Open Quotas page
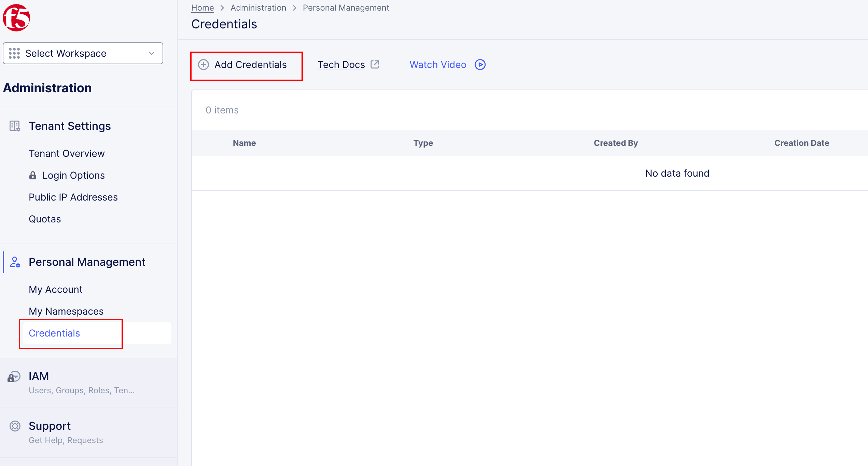 click(45, 219)
